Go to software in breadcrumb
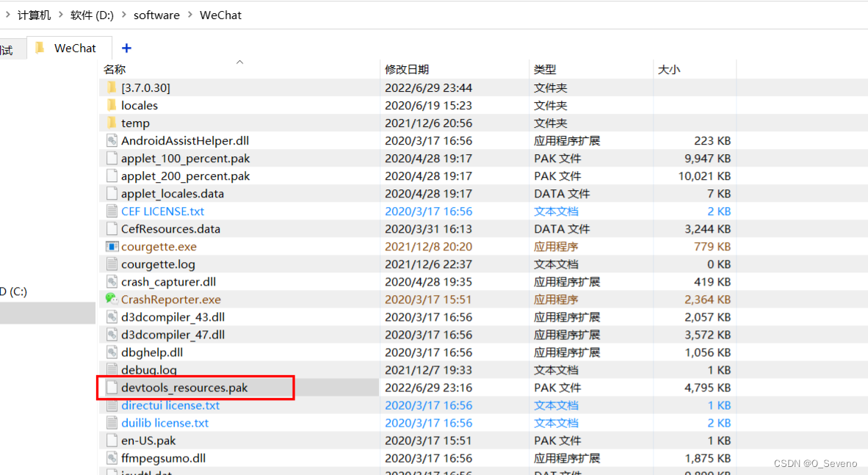 click(156, 15)
